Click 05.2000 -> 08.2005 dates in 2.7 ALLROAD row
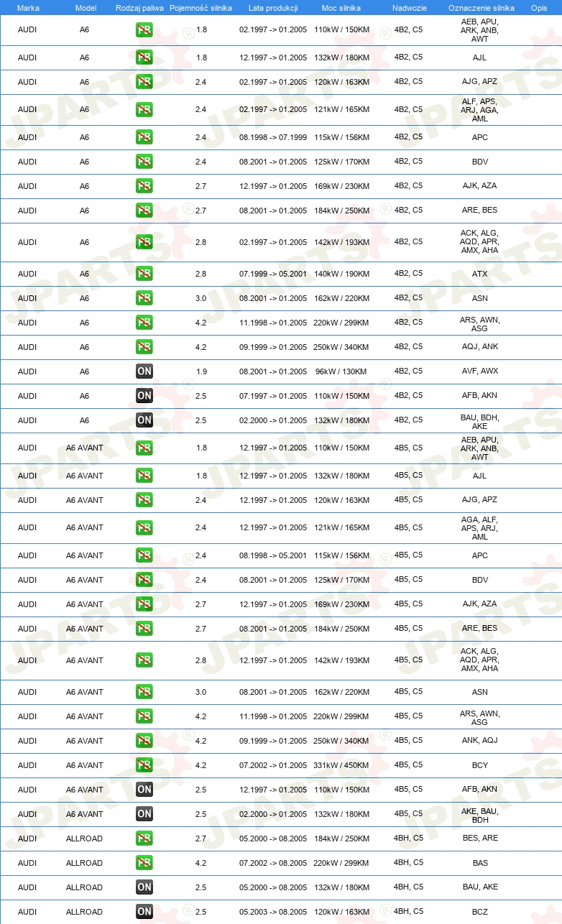 (272, 838)
